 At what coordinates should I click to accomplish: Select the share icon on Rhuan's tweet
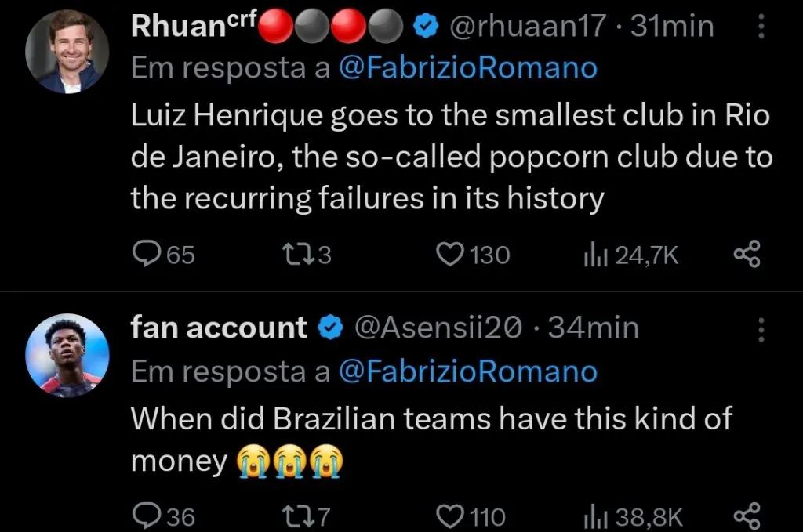(x=745, y=253)
